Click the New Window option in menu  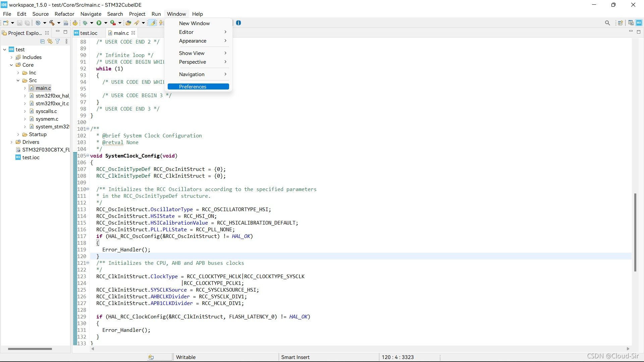[x=195, y=23]
